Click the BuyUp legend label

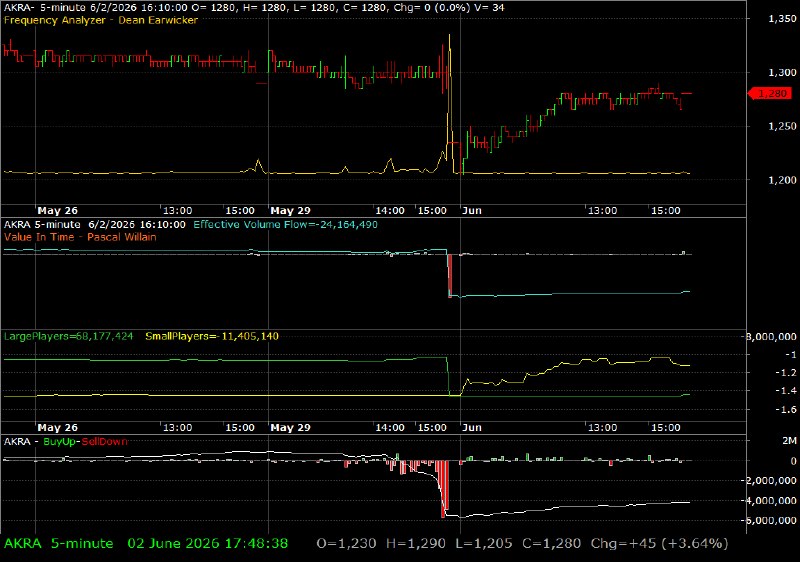pyautogui.click(x=59, y=442)
